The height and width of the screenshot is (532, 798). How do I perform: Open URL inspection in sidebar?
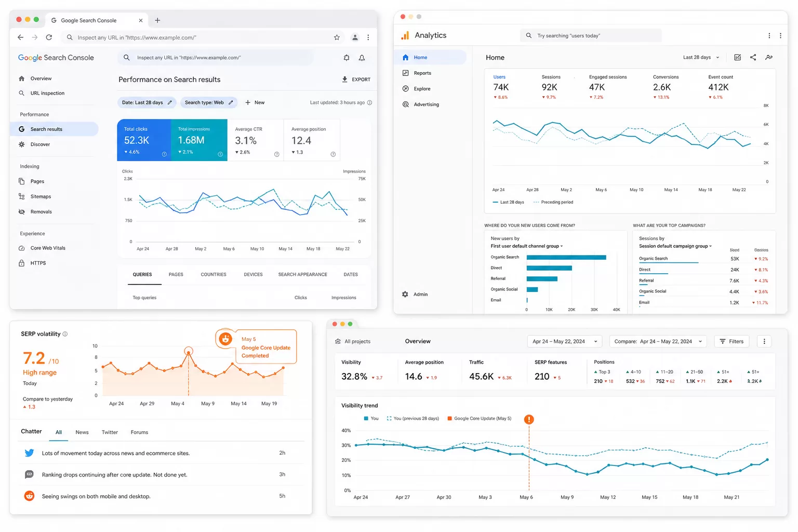[x=47, y=94]
